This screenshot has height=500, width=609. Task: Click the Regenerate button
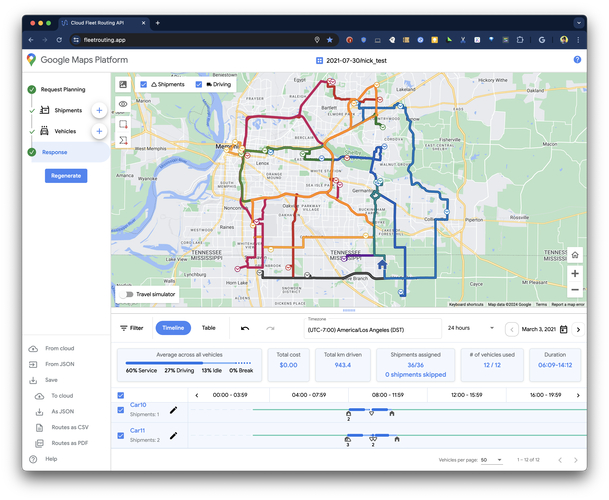tap(66, 176)
